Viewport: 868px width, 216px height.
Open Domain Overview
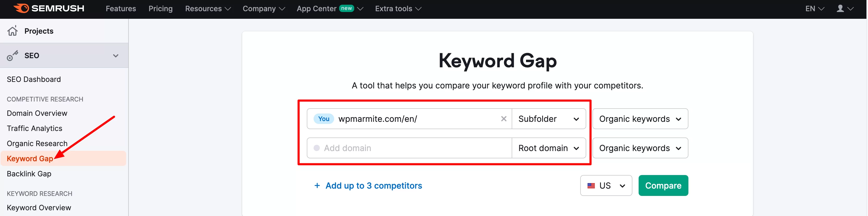coord(37,113)
